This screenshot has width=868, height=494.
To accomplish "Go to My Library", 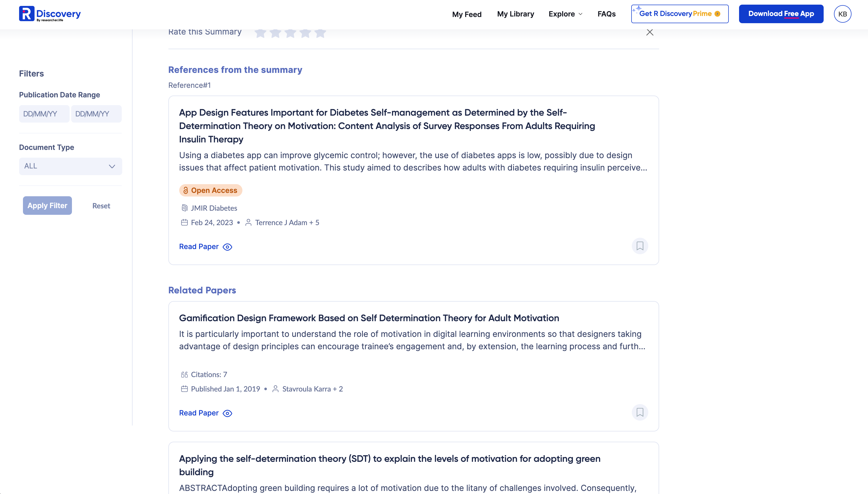I will pyautogui.click(x=515, y=14).
